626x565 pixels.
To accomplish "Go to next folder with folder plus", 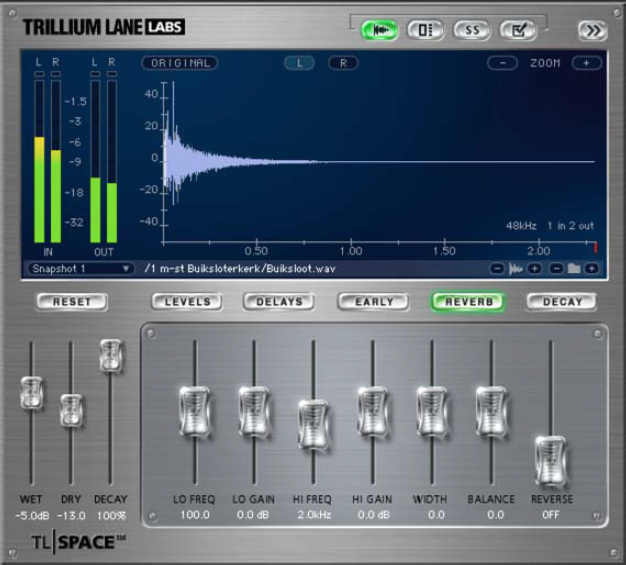I will [x=592, y=269].
